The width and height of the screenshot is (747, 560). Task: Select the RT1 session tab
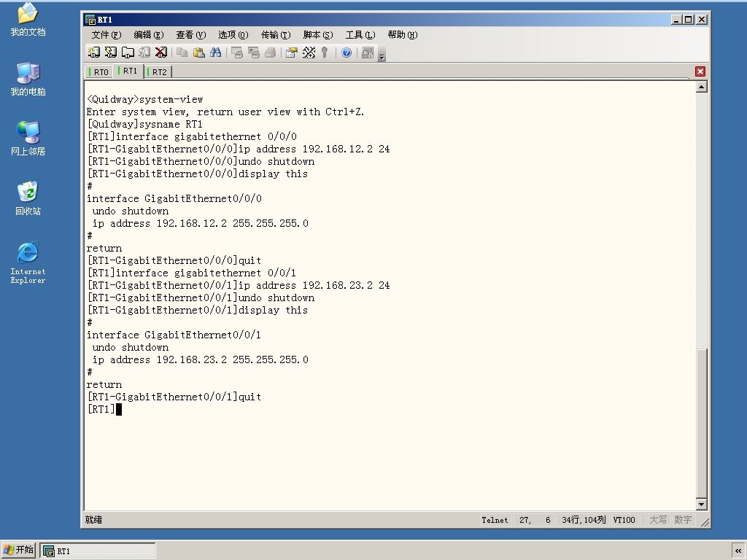coord(128,71)
